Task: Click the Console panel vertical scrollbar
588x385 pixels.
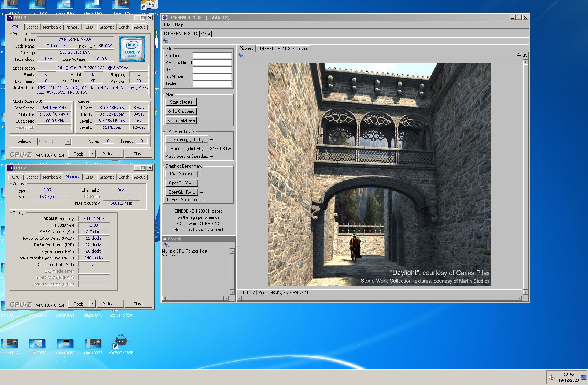Action: 232,272
